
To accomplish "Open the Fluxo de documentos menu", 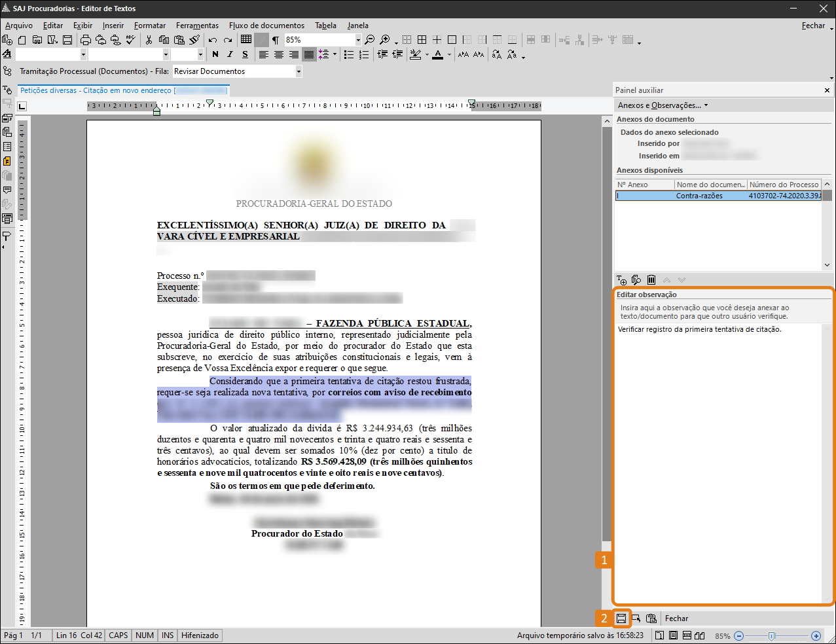I will click(266, 26).
